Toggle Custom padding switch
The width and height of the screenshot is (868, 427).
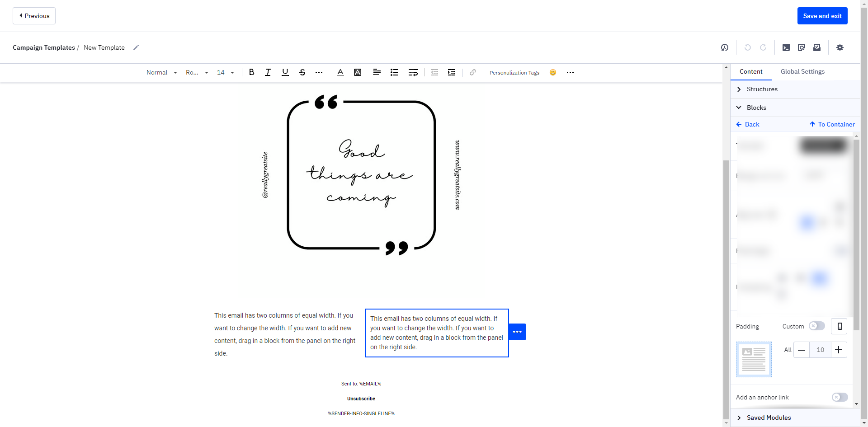(x=817, y=326)
